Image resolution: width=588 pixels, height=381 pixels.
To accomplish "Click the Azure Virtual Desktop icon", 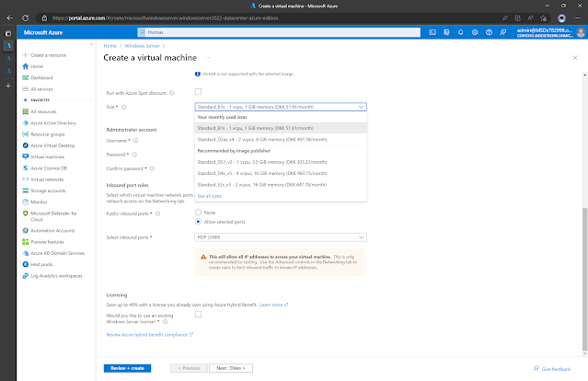I will point(26,145).
